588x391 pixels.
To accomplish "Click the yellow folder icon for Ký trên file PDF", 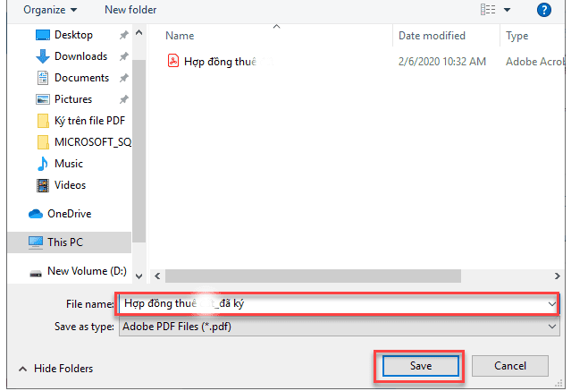I will point(43,121).
